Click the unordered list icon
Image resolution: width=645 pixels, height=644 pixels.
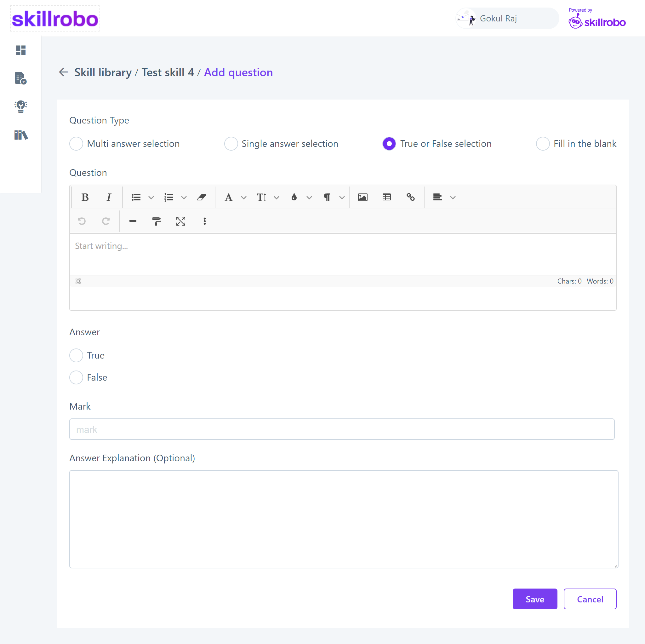pyautogui.click(x=136, y=197)
